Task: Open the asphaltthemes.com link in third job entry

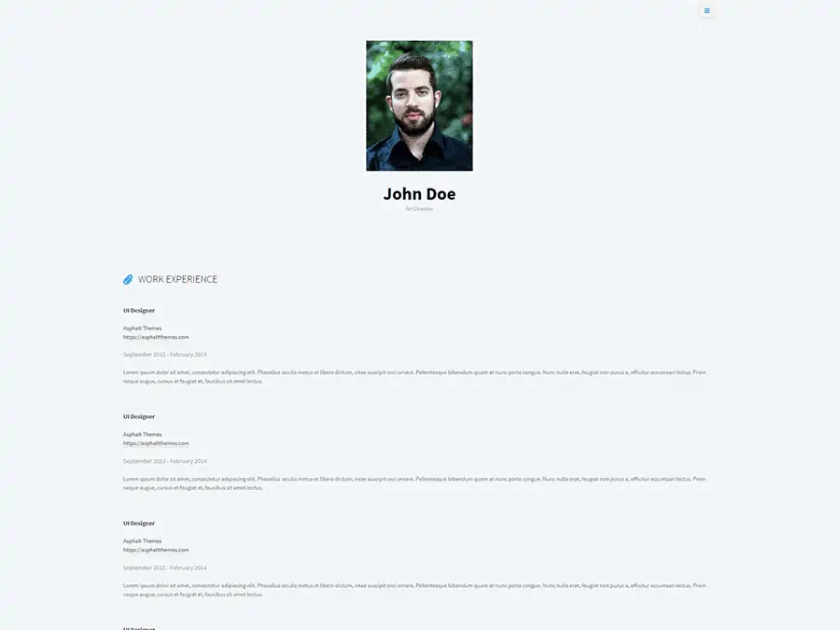Action: pyautogui.click(x=156, y=550)
